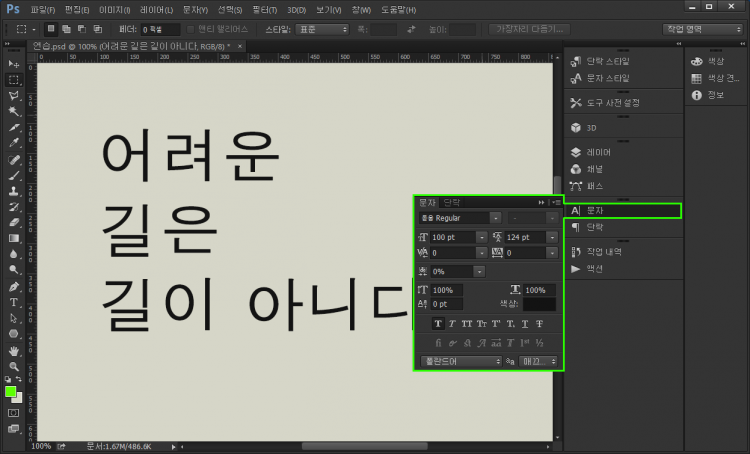Switch to the 단락 tab in Character panel
The width and height of the screenshot is (750, 454).
pos(452,202)
